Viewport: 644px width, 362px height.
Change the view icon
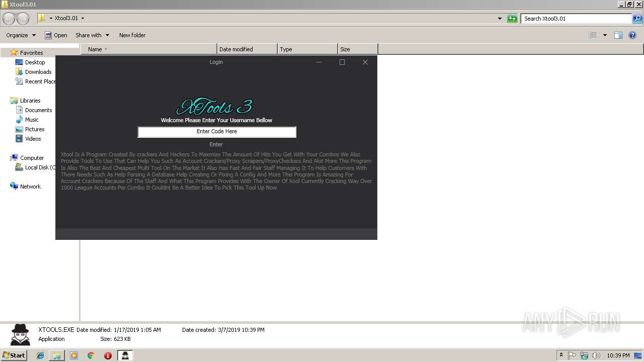coord(593,35)
